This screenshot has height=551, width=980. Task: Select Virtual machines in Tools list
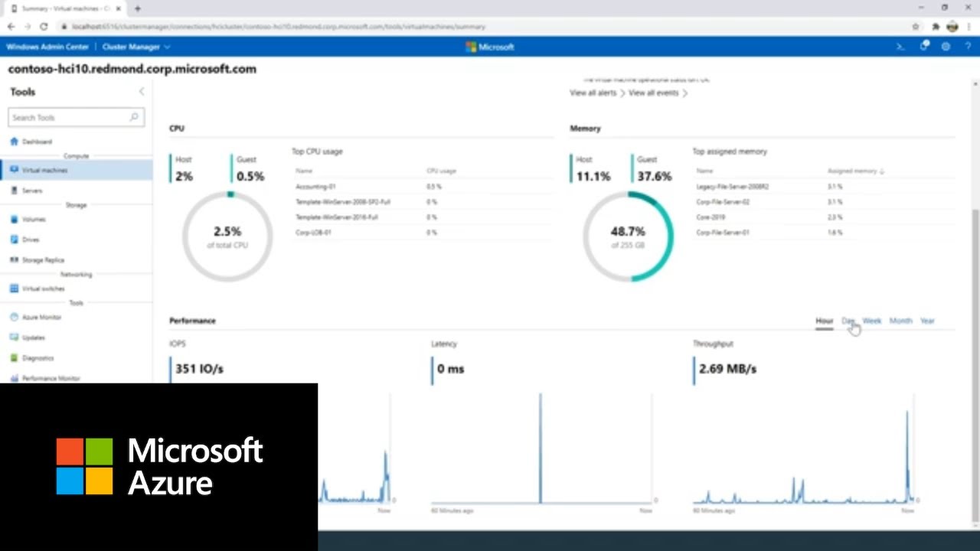pos(77,170)
